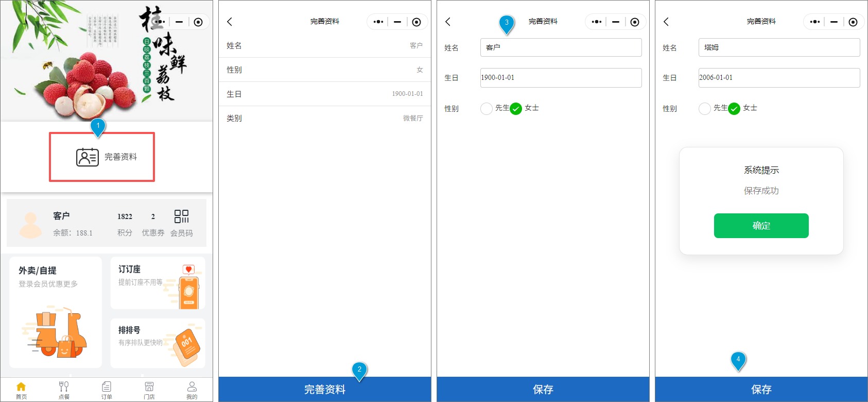Switch to the 门店 tab

click(149, 390)
